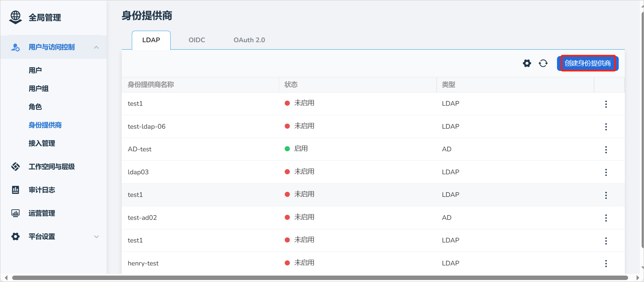
Task: Click the 平台设置 gear icon
Action: 16,236
